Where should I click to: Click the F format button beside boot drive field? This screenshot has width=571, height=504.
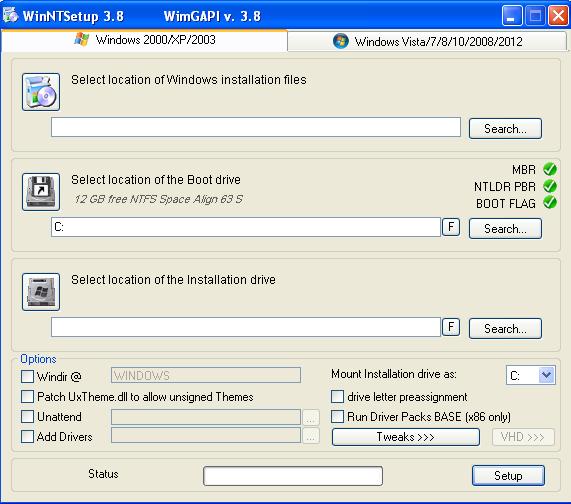point(451,227)
